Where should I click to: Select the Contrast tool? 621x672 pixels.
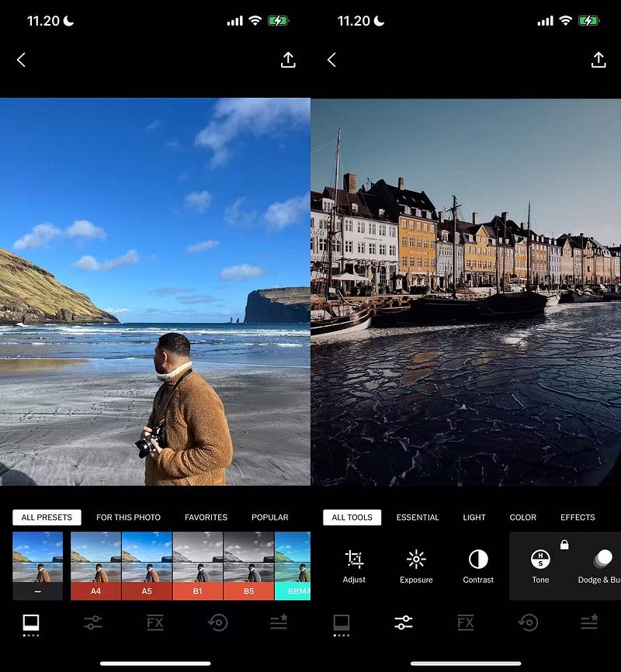tap(478, 566)
